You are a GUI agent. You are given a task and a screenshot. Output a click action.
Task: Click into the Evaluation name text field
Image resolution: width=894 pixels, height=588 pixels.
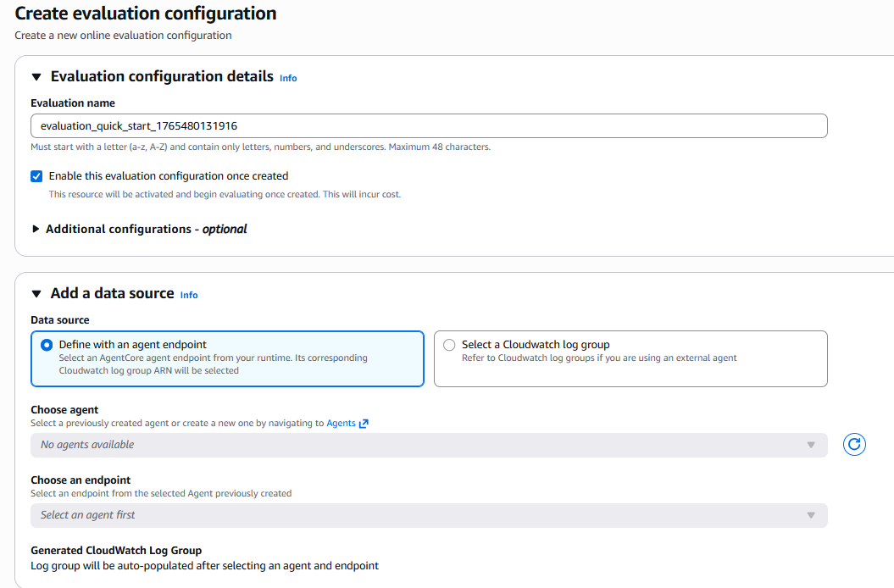[428, 126]
